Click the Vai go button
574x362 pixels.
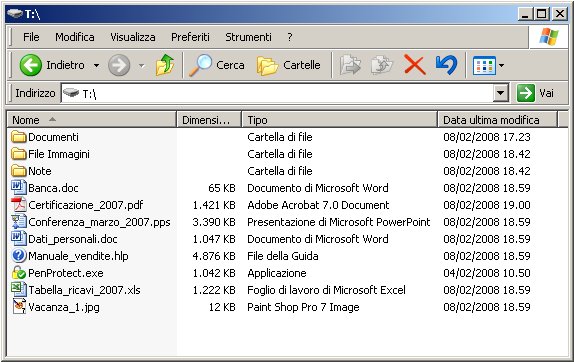[x=536, y=93]
